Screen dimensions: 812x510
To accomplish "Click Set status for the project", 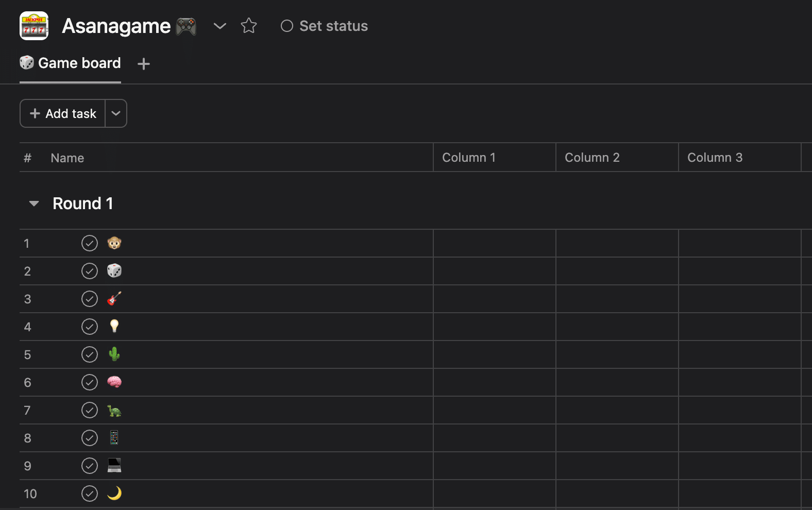I will coord(324,26).
